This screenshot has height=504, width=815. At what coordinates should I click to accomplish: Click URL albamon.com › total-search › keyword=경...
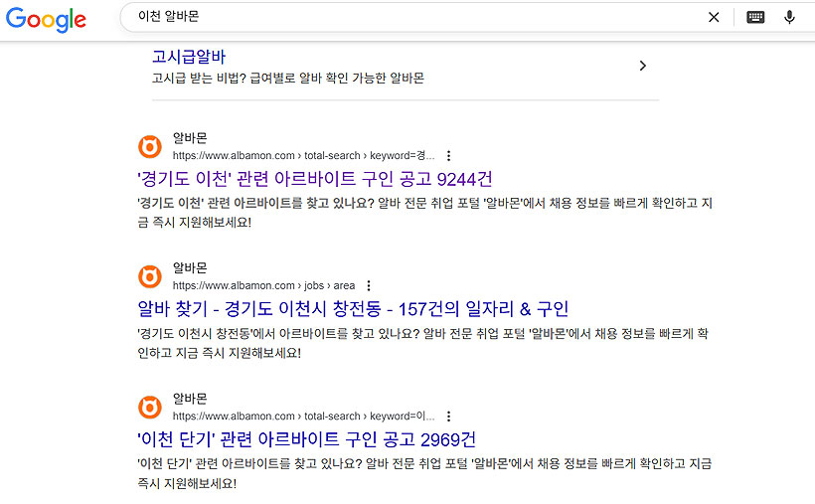tap(303, 155)
